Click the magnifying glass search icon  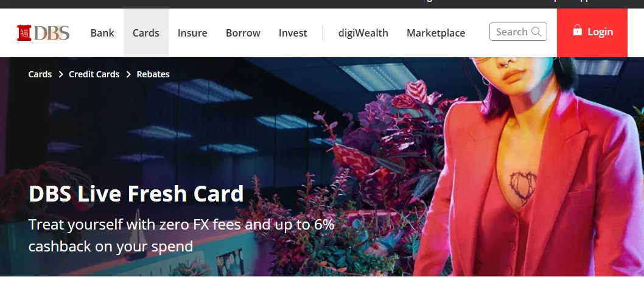tap(536, 32)
